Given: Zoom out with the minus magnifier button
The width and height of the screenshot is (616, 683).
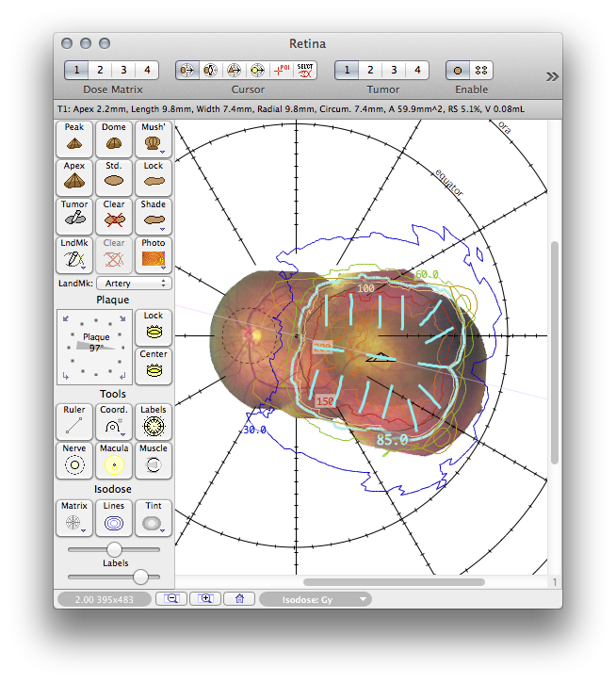Looking at the screenshot, I should click(x=171, y=599).
